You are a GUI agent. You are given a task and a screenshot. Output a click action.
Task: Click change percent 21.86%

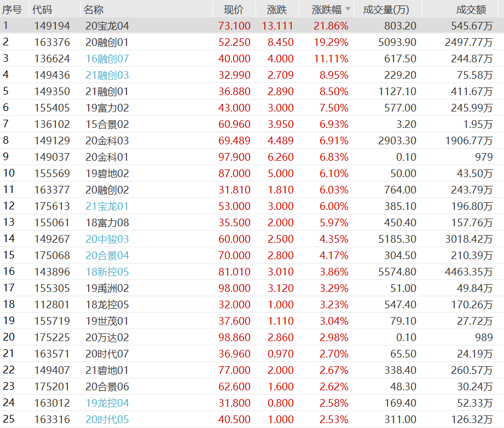click(331, 26)
